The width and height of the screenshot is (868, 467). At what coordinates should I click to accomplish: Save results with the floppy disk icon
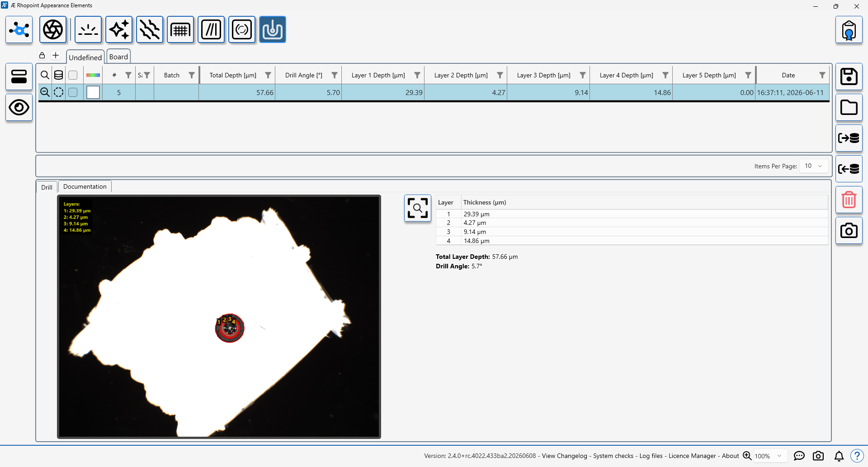tap(849, 76)
